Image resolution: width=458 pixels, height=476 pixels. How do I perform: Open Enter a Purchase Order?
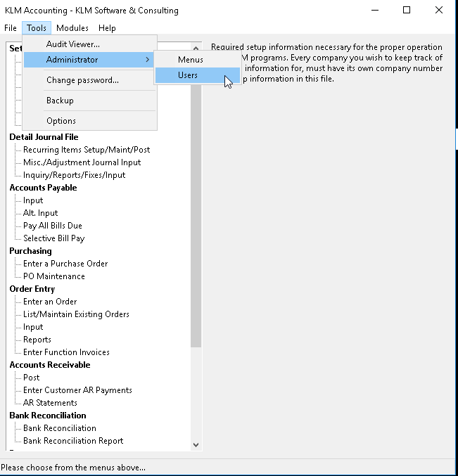65,264
